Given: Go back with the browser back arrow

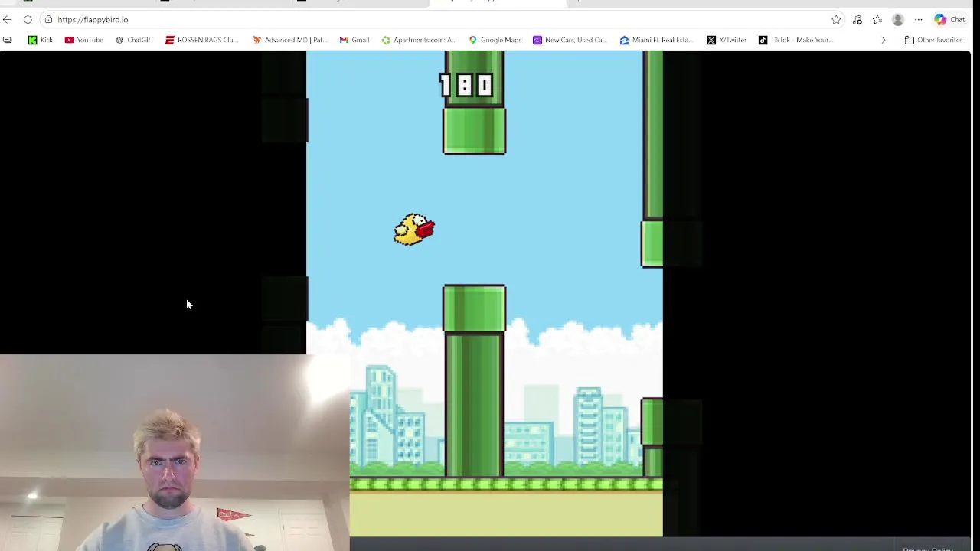Looking at the screenshot, I should (x=8, y=20).
